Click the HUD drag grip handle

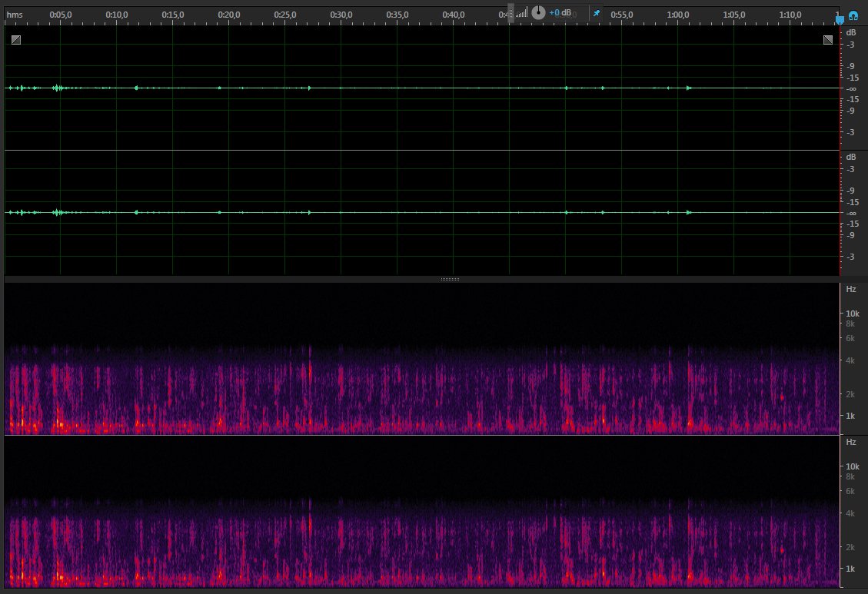[x=510, y=13]
